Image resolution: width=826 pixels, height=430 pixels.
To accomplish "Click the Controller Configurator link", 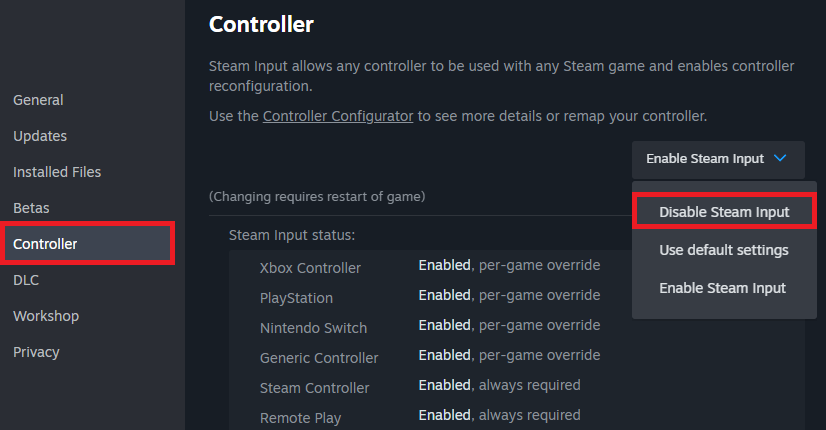I will [337, 116].
